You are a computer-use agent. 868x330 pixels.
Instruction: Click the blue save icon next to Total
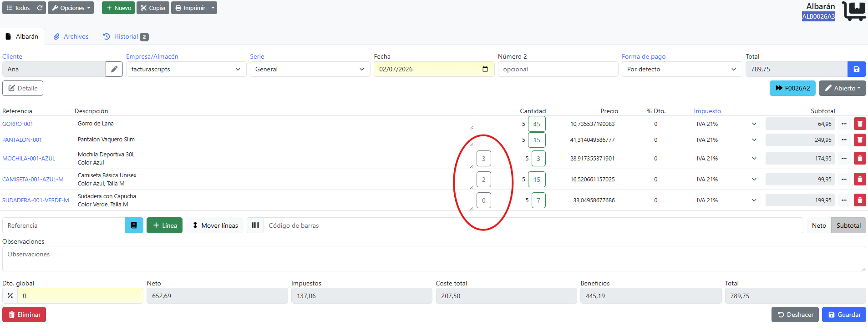pyautogui.click(x=856, y=69)
